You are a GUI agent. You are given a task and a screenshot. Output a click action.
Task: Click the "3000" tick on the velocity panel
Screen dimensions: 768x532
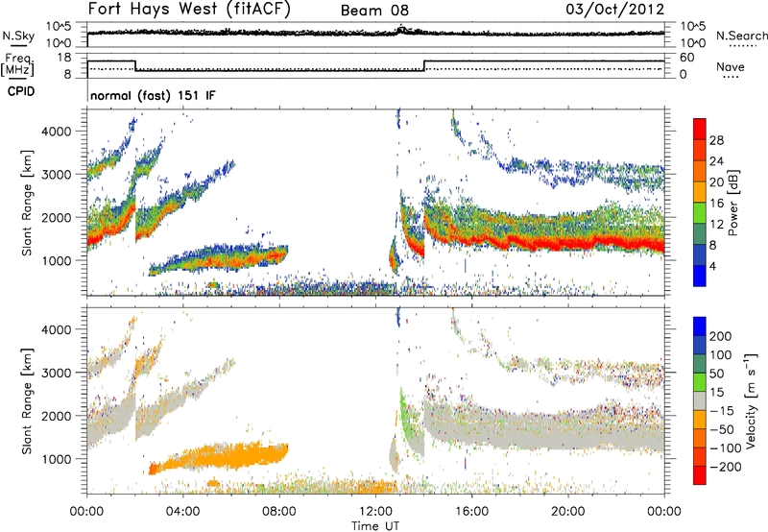coord(56,373)
